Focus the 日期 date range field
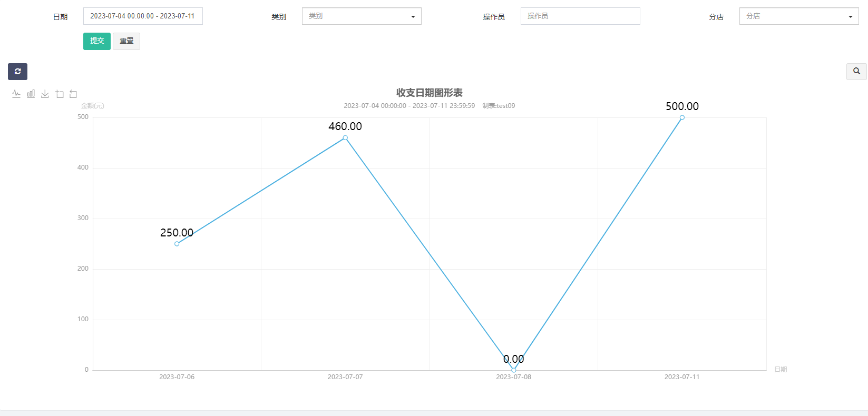868x416 pixels. 143,16
